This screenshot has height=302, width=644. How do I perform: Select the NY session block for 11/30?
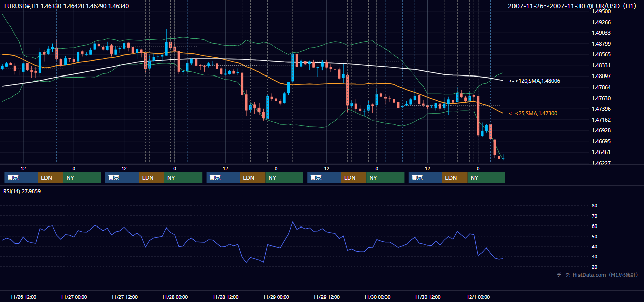click(486, 178)
